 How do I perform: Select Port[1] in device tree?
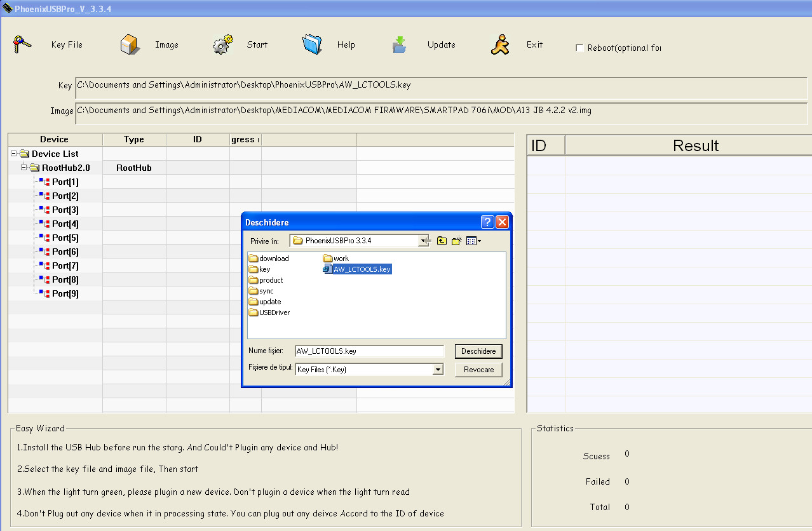point(65,182)
